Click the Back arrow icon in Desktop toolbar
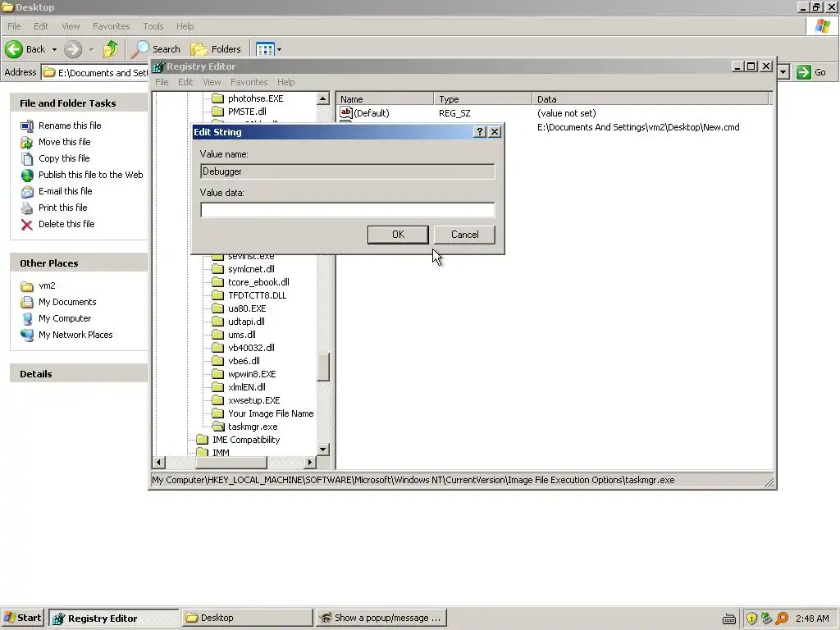The image size is (840, 630). [14, 49]
